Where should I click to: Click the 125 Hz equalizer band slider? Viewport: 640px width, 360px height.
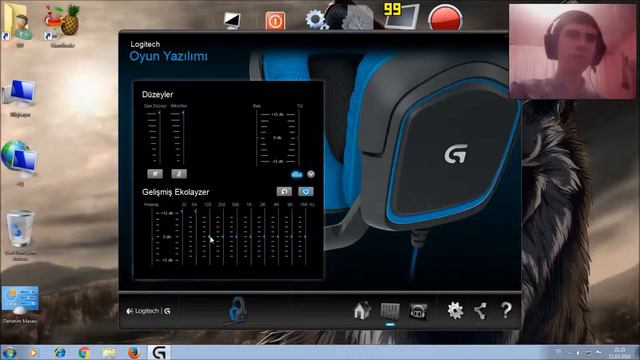(210, 237)
